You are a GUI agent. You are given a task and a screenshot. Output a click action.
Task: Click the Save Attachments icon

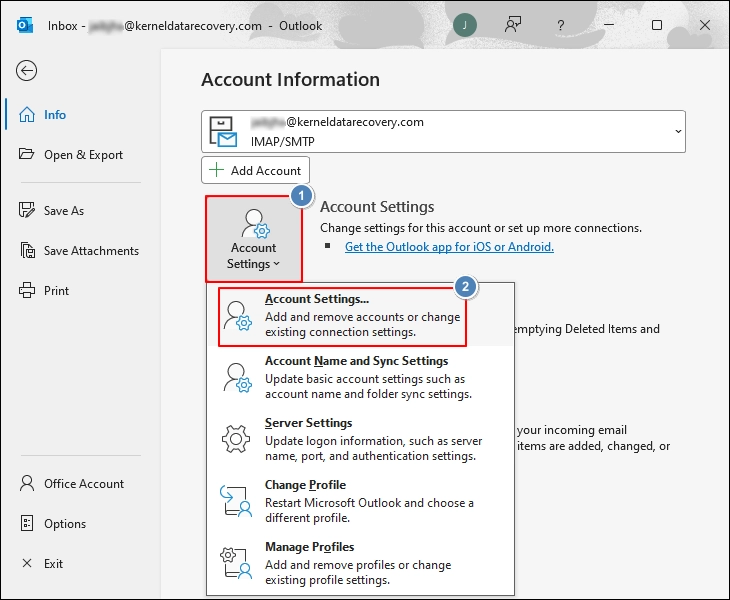(27, 250)
